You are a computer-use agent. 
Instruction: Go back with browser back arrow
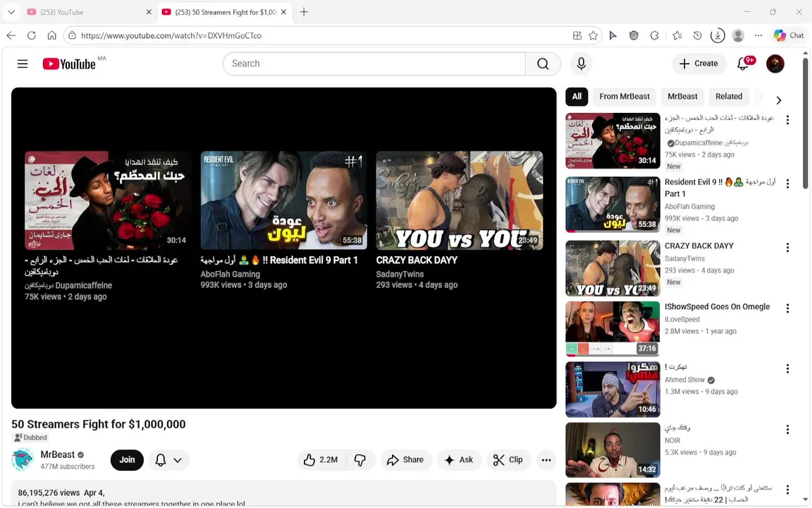pyautogui.click(x=11, y=35)
